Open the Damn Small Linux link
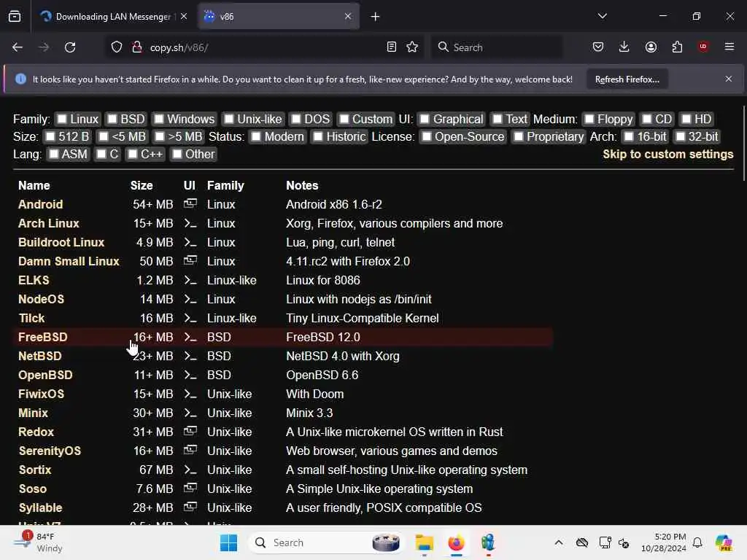The height and width of the screenshot is (560, 747). coord(69,262)
